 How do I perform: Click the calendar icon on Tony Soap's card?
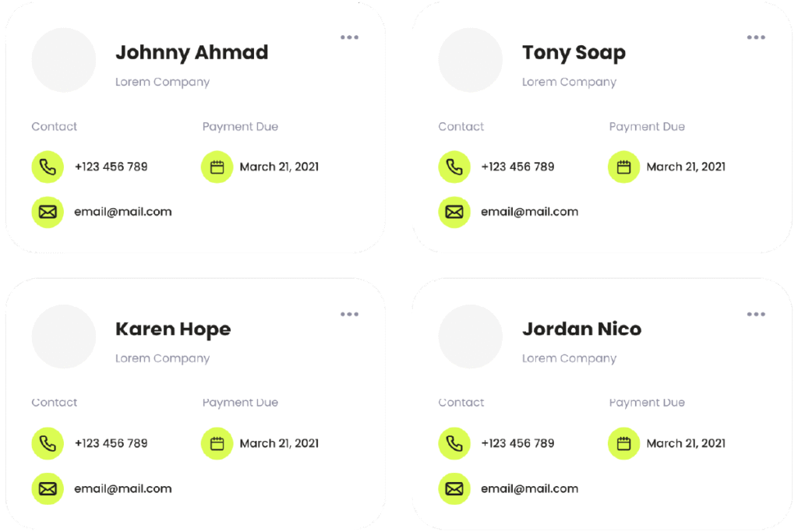click(623, 167)
